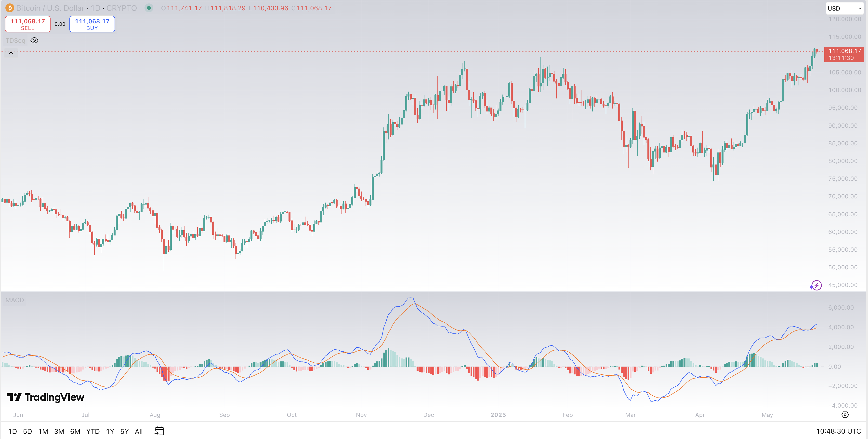Click the purple lightning replay icon

click(815, 285)
